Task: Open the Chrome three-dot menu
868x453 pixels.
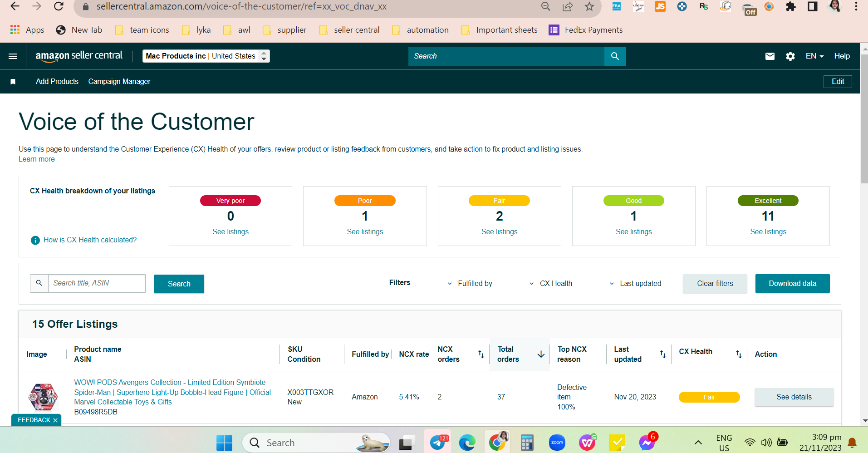Action: tap(856, 6)
